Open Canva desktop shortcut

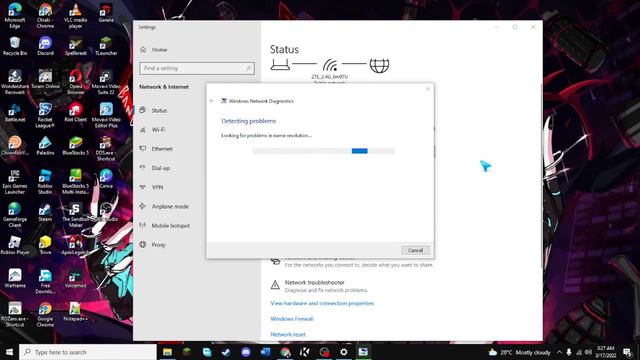(106, 179)
